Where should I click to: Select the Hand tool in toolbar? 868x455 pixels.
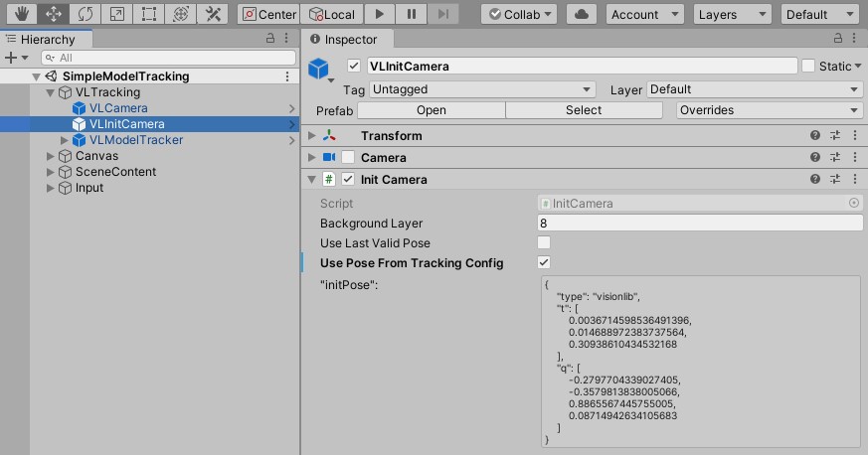[21, 14]
